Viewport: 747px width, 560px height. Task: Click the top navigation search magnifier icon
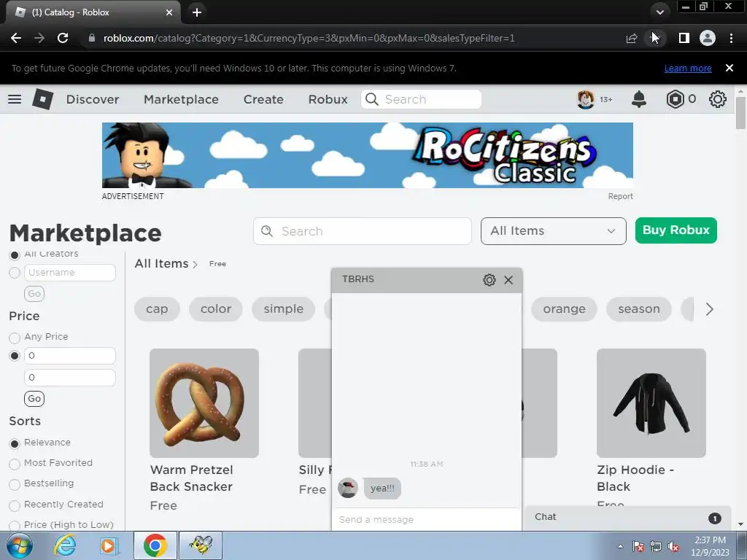pos(371,99)
